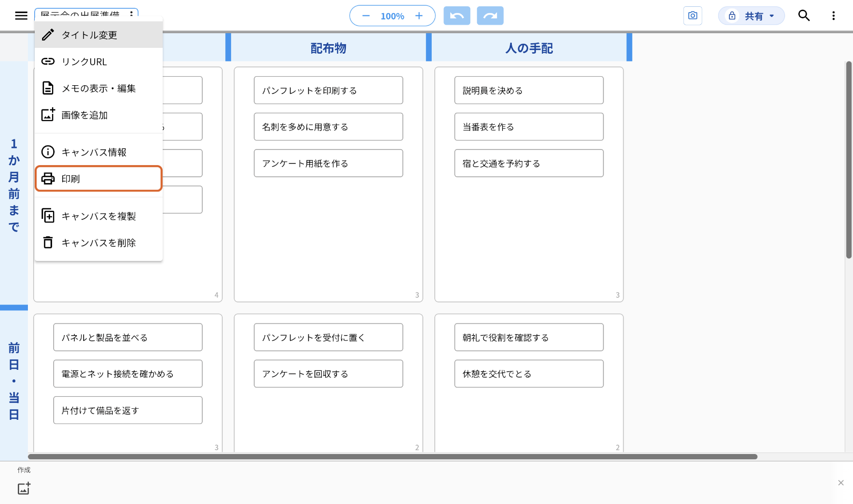Take a canvas screenshot with camera icon

pyautogui.click(x=693, y=16)
